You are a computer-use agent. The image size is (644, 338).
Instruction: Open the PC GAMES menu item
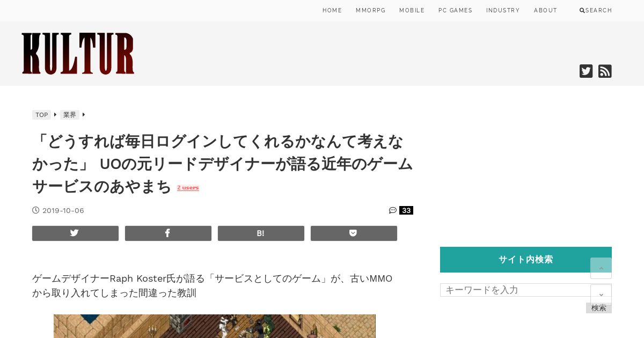point(456,11)
